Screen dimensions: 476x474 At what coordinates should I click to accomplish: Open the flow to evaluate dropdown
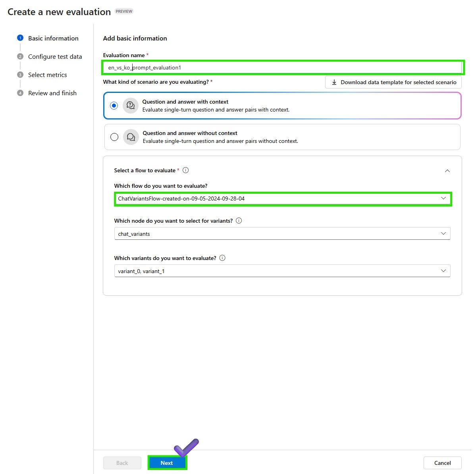[283, 198]
